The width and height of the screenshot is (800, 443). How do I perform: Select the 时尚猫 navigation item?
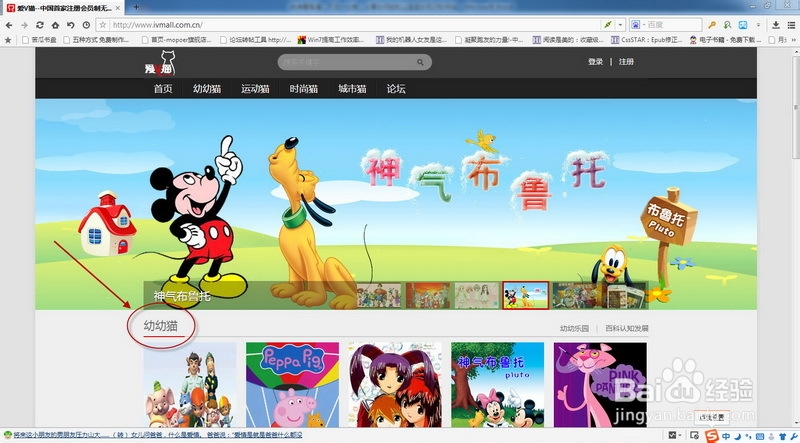pos(304,89)
